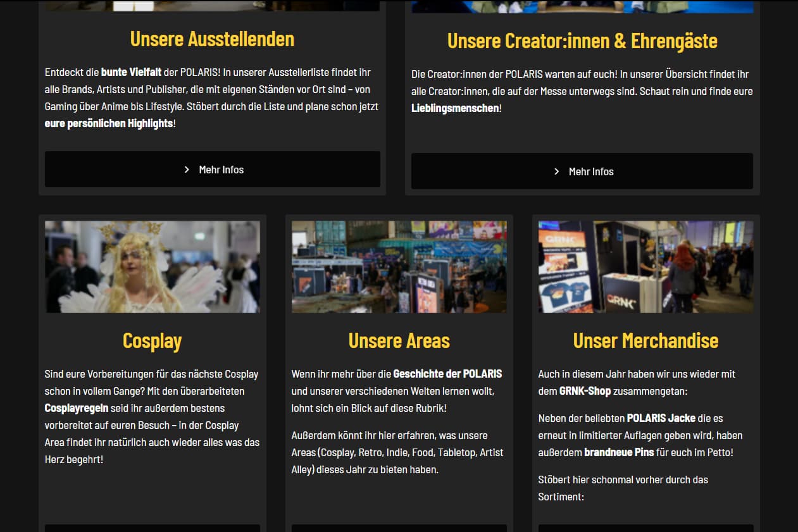
Task: Click the bold bunte Vielfalt text
Action: point(131,72)
